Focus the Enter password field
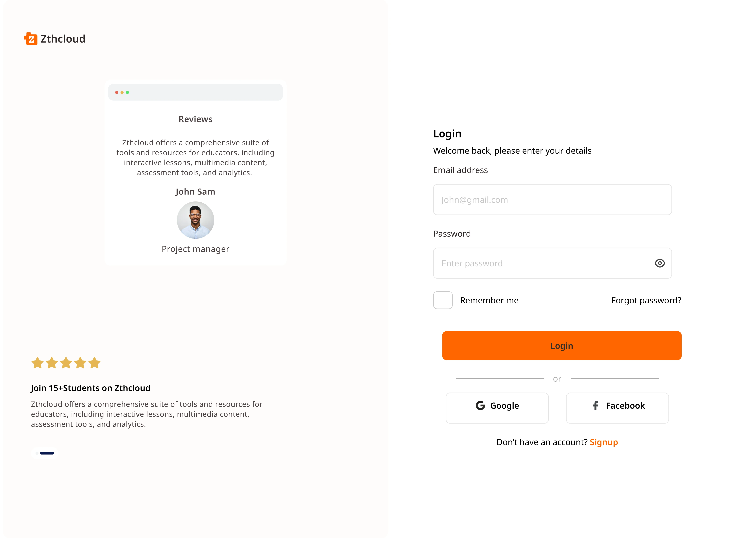The height and width of the screenshot is (538, 756). 552,263
